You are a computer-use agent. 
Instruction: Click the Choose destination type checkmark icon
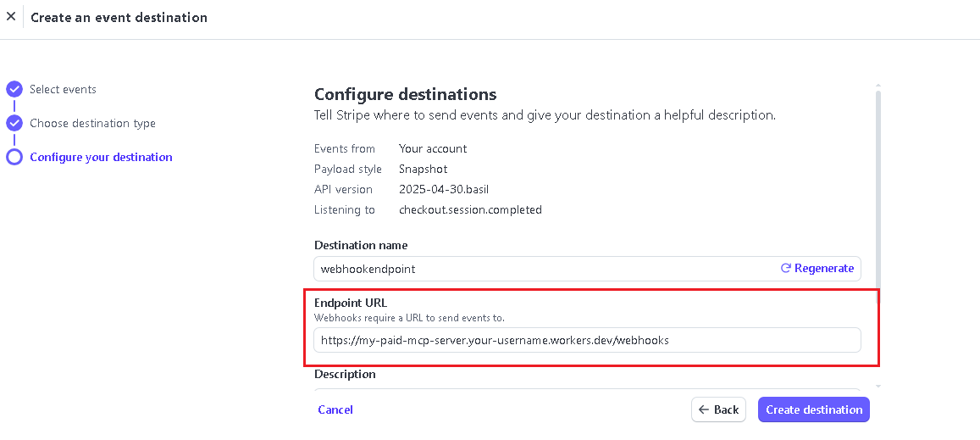pos(14,123)
